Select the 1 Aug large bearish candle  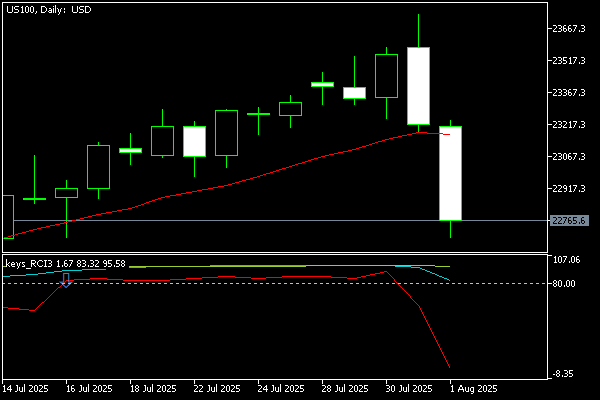[450, 173]
